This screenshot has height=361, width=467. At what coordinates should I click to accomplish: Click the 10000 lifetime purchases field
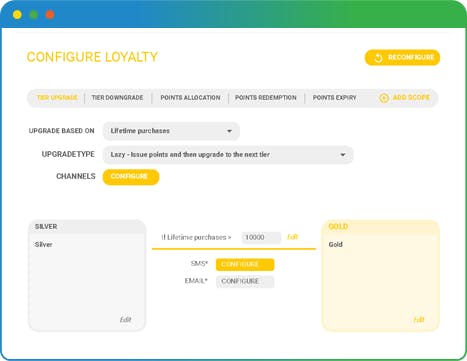pyautogui.click(x=261, y=237)
